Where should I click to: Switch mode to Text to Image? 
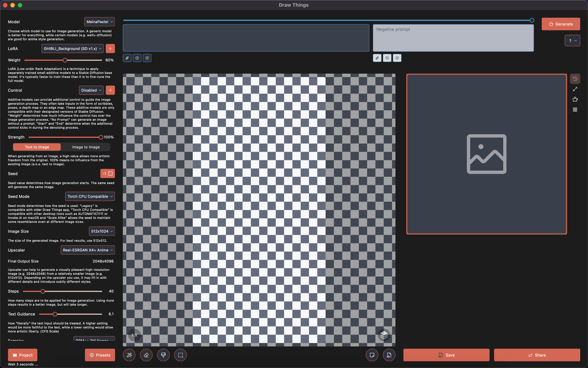click(37, 147)
